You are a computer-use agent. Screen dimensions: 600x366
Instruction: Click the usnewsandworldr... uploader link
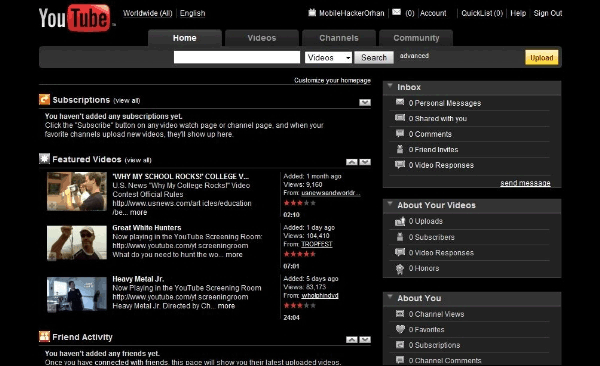tap(331, 193)
